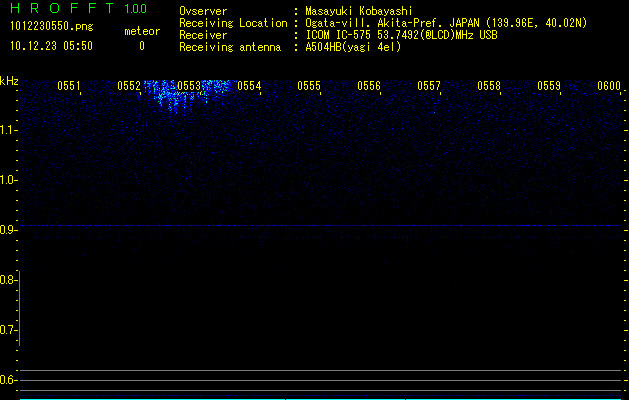Click the Receiver label
The width and height of the screenshot is (629, 400).
tap(203, 35)
